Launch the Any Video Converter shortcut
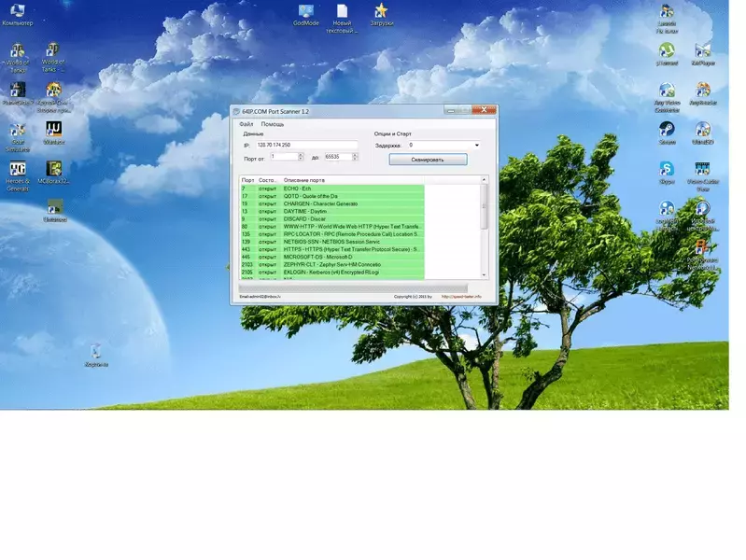 tap(667, 97)
